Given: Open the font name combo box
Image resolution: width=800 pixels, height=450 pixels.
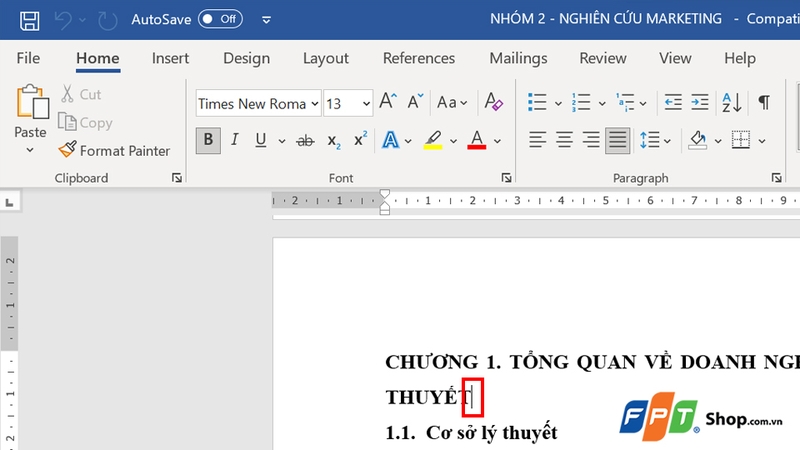Looking at the screenshot, I should tap(258, 104).
